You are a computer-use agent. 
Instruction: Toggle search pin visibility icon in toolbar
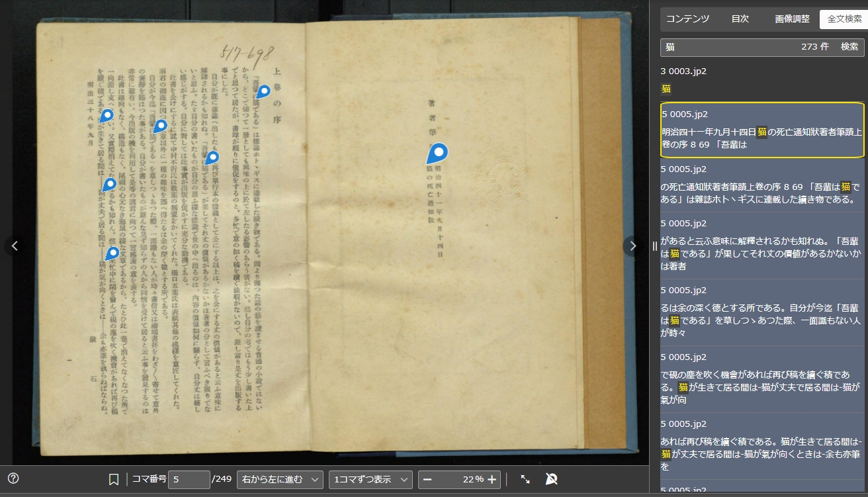coord(551,479)
